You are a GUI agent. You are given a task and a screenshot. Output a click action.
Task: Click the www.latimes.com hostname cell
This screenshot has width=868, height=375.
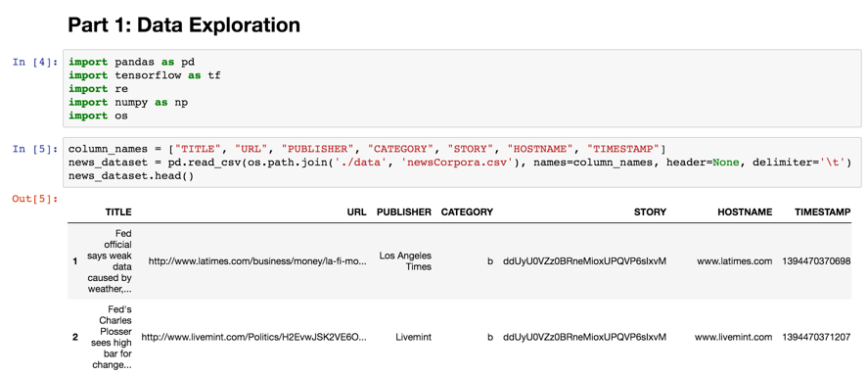coord(735,260)
